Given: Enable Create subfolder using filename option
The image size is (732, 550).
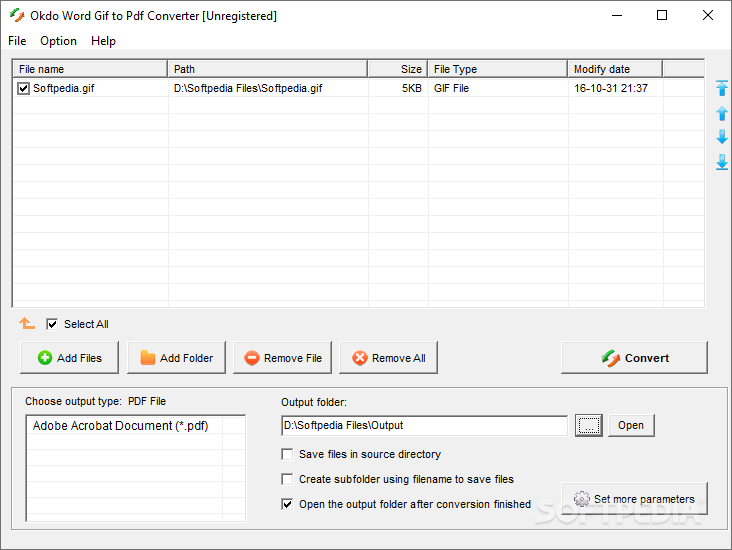Looking at the screenshot, I should pos(287,479).
